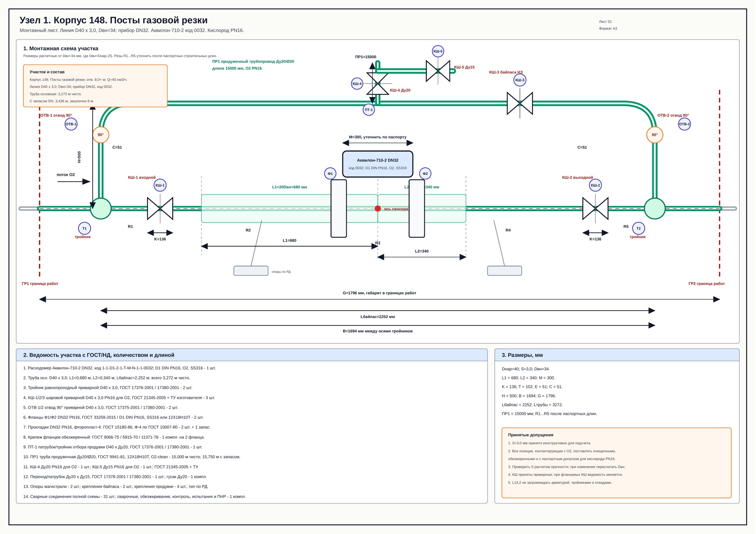Click the Ведомость участка section header
The image size is (756, 534).
tap(252, 355)
